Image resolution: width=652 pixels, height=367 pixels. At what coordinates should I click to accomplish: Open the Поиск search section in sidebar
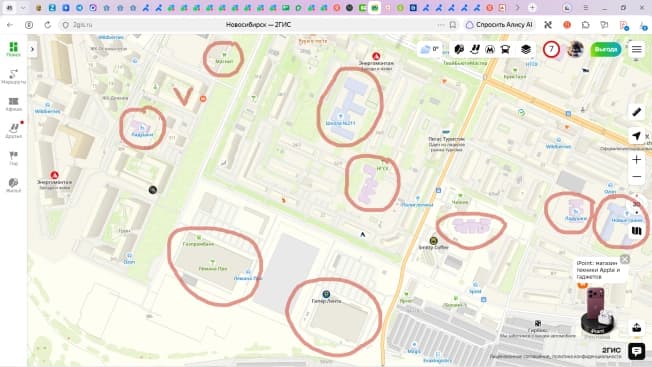[13, 49]
